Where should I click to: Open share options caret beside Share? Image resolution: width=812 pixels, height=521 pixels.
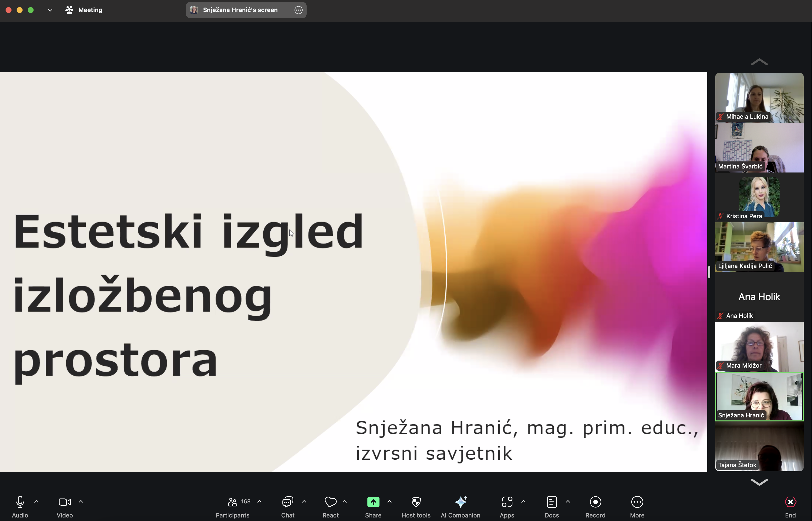click(x=390, y=501)
